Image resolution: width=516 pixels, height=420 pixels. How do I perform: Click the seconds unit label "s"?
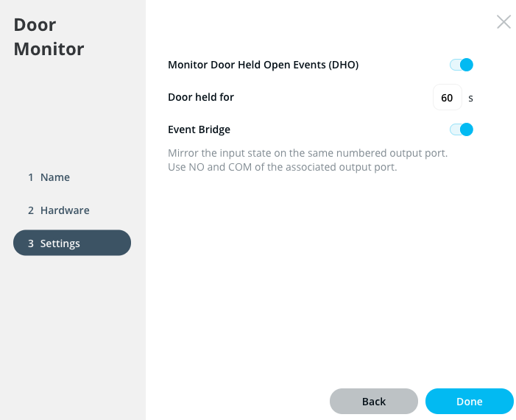(x=471, y=98)
